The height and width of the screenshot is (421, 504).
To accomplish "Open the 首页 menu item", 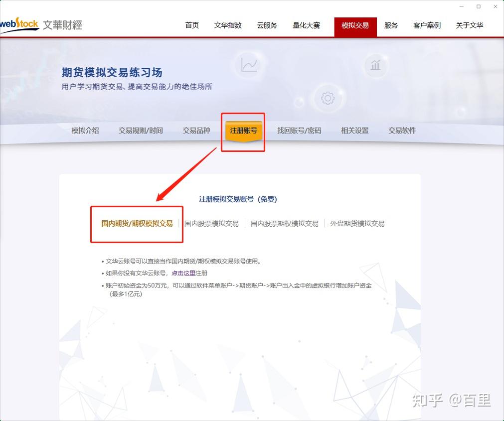I will (x=191, y=25).
